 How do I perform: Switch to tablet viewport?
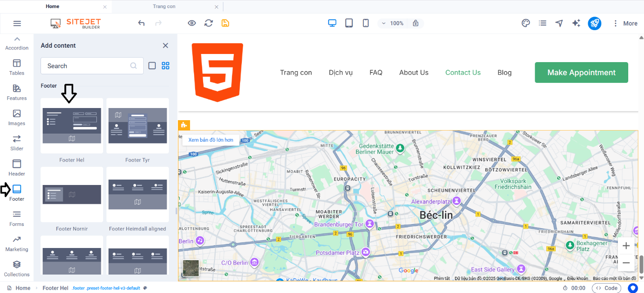click(x=349, y=23)
